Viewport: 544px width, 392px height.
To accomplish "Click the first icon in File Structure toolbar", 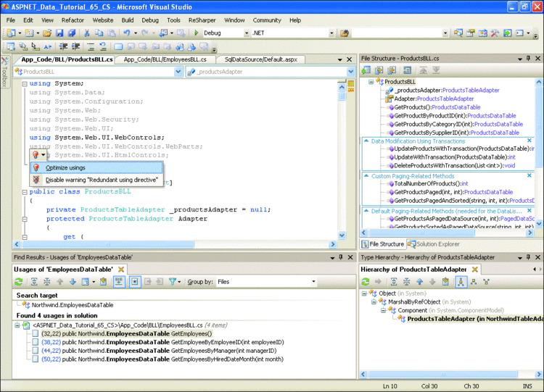I will 366,70.
